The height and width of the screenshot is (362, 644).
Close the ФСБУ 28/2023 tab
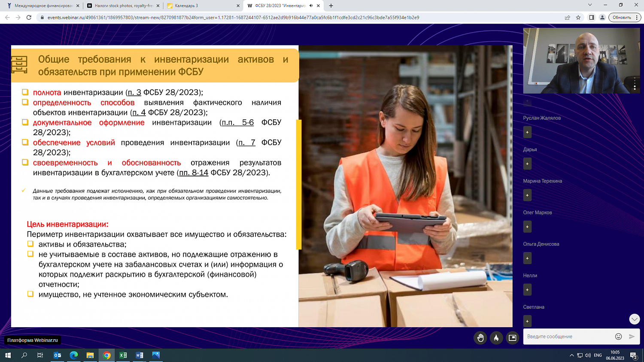(318, 6)
